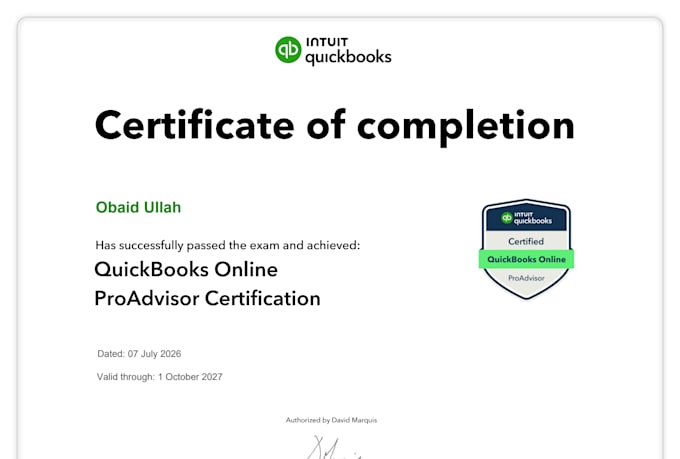The image size is (680, 459).
Task: Click the green 'QuickBooks Online' banner on badge
Action: 526,259
